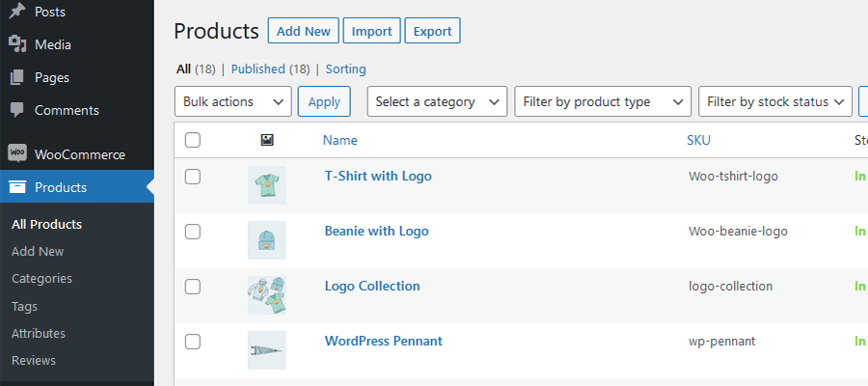Open Categories in the Products submenu
Screen dimensions: 868x386
point(41,278)
